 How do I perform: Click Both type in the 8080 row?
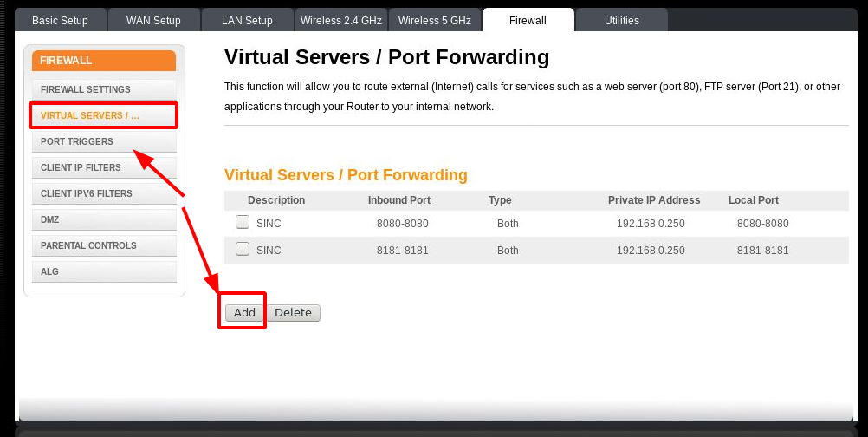click(x=508, y=224)
